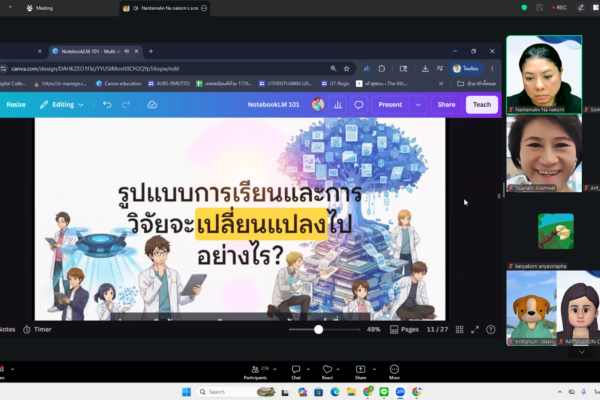The image size is (600, 400).
Task: Open the grid view icon in Canva footer
Action: click(x=460, y=330)
